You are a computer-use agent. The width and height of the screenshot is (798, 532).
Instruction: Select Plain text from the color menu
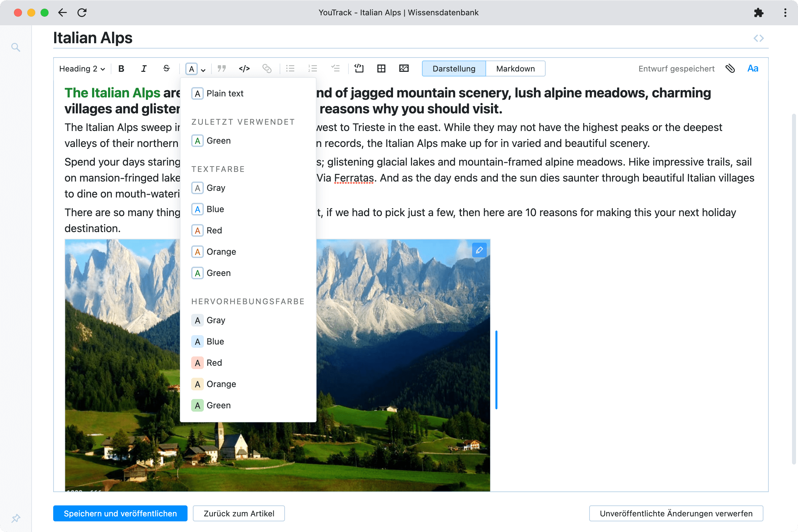pos(225,93)
